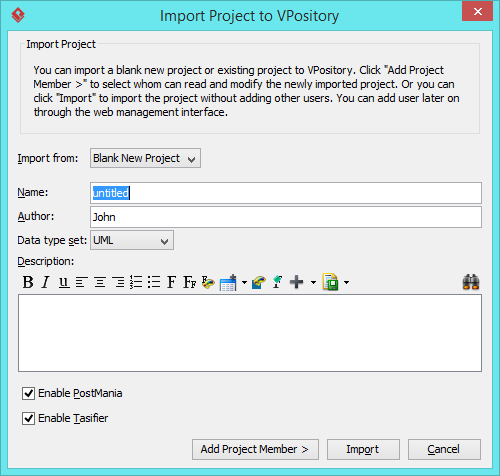Toggle Enable Tasifier checkbox
The image size is (500, 476).
pyautogui.click(x=28, y=418)
